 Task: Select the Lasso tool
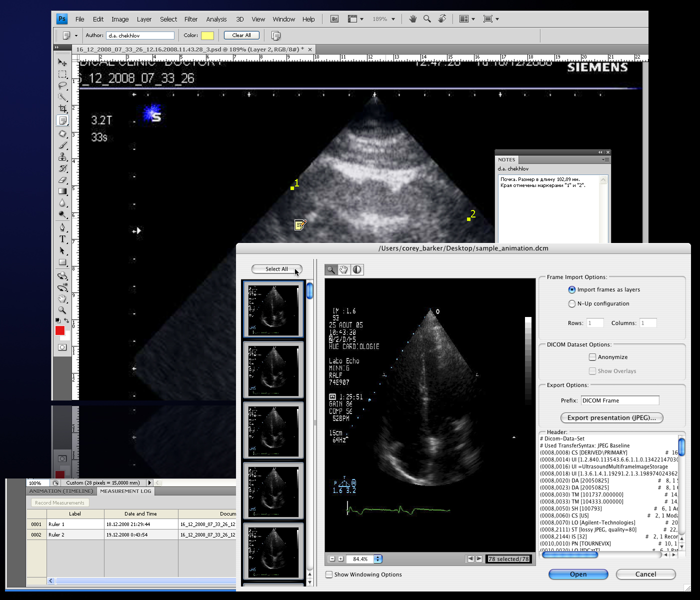click(x=62, y=85)
